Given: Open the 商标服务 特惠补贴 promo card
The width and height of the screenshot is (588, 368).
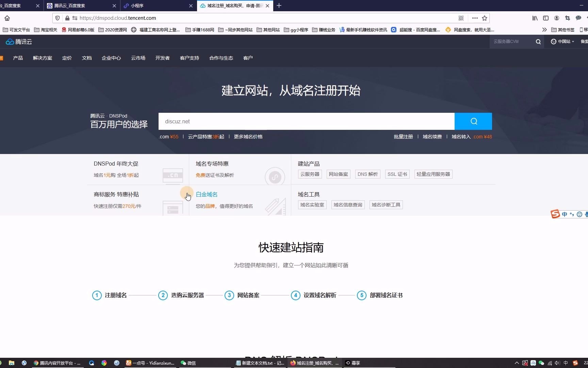Looking at the screenshot, I should (x=138, y=200).
